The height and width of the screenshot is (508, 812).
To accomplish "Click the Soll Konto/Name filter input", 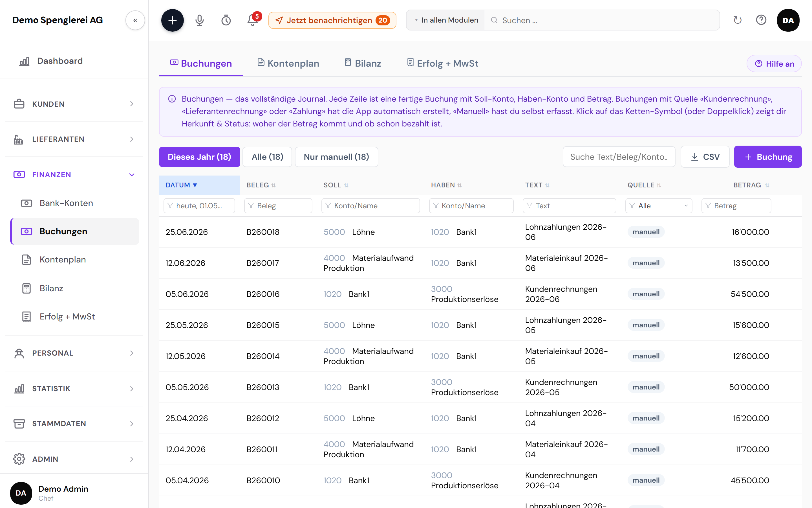I will [x=370, y=206].
